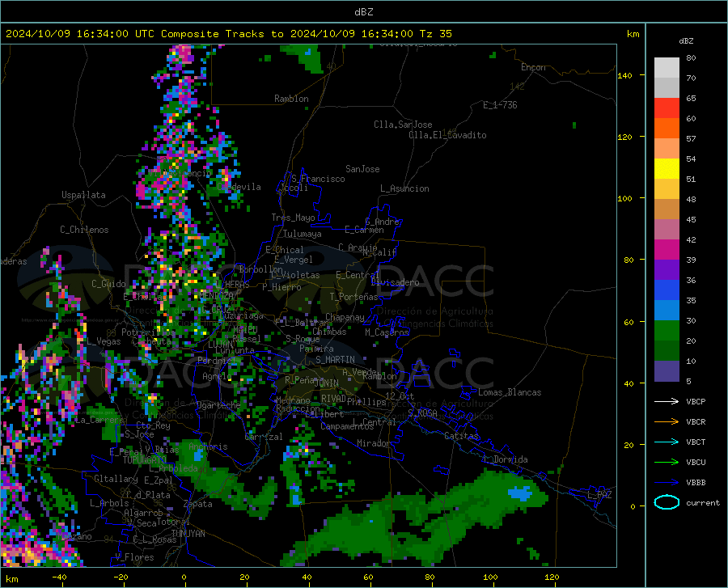Click the 100 km vertical axis tick
728x588 pixels.
tap(625, 198)
